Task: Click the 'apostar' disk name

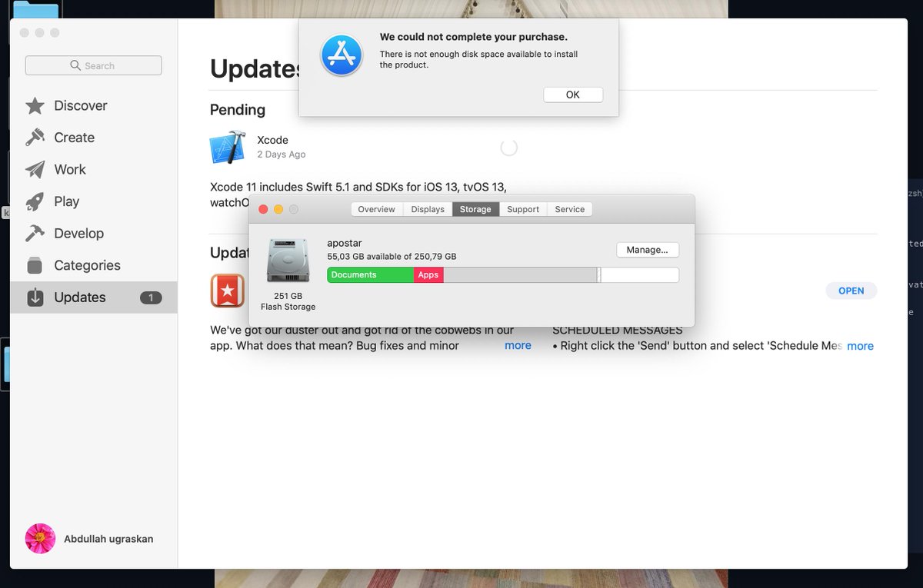Action: click(344, 243)
